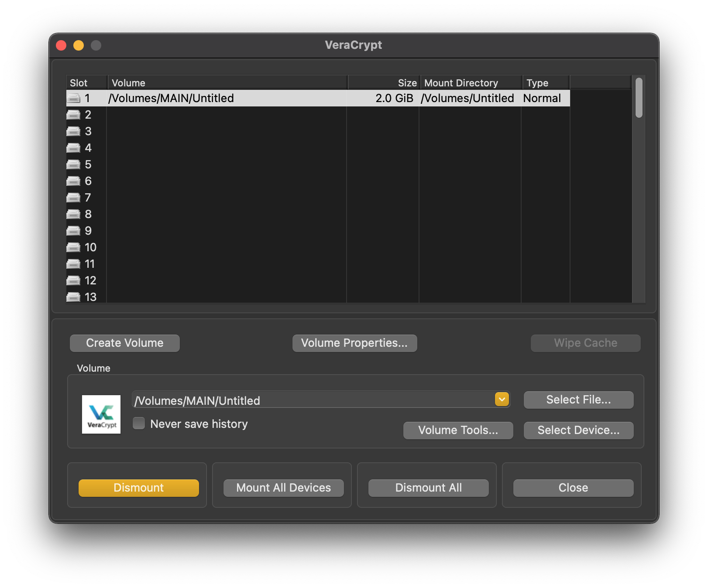
Task: Enable the Never save history checkbox
Action: click(138, 423)
